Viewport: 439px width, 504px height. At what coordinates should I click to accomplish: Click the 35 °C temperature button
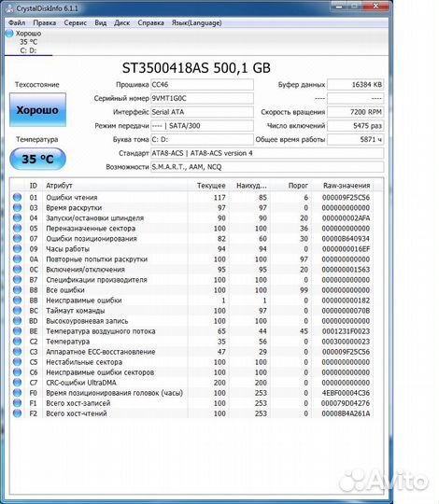[37, 159]
